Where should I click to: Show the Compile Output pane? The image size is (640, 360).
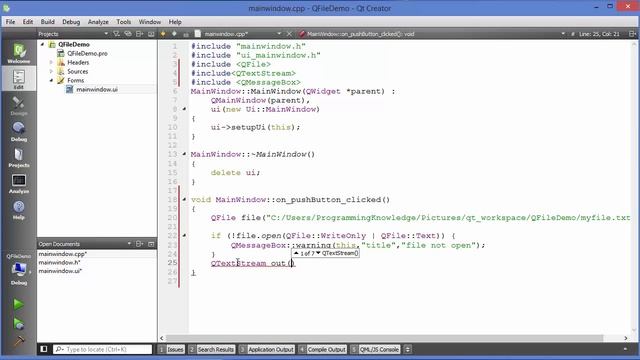(322, 349)
